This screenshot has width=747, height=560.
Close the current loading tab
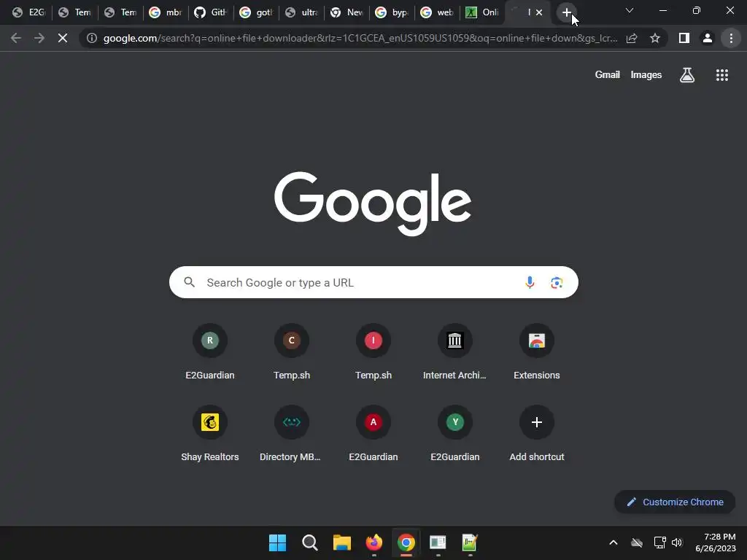click(539, 12)
